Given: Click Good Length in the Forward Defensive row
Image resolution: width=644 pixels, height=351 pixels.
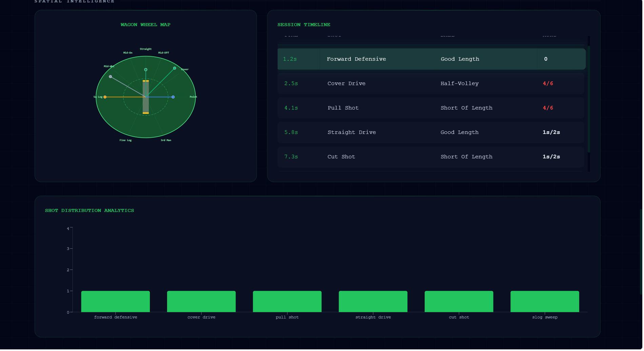Looking at the screenshot, I should click(x=460, y=59).
